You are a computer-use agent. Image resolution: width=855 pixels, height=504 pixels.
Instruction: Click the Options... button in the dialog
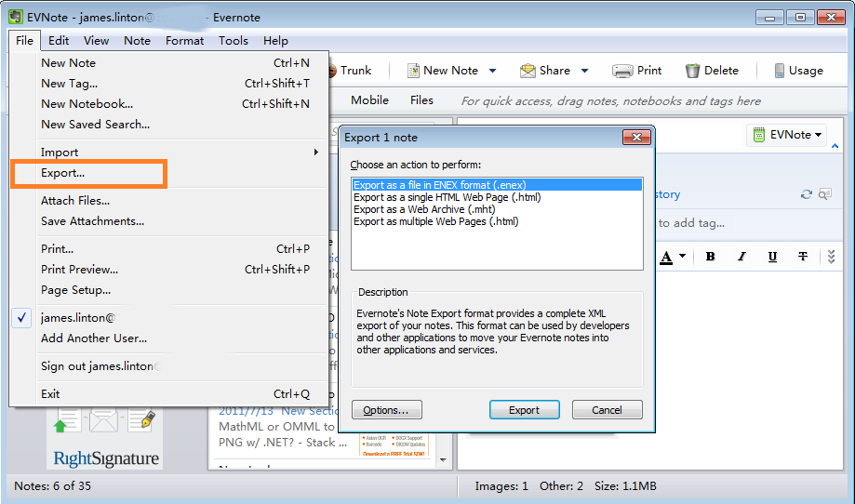click(387, 410)
